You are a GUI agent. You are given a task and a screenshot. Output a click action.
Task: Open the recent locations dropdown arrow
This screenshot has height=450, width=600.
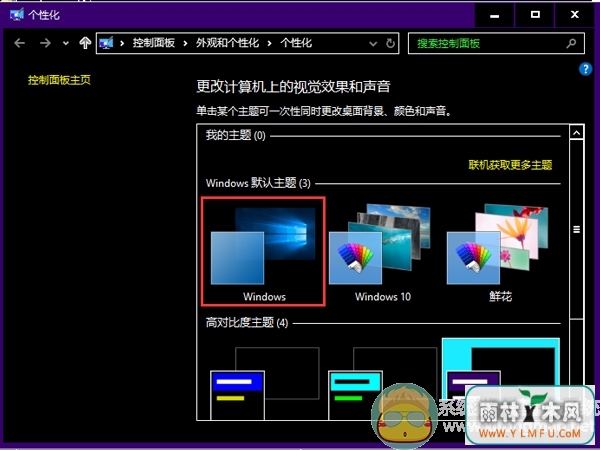click(x=66, y=43)
